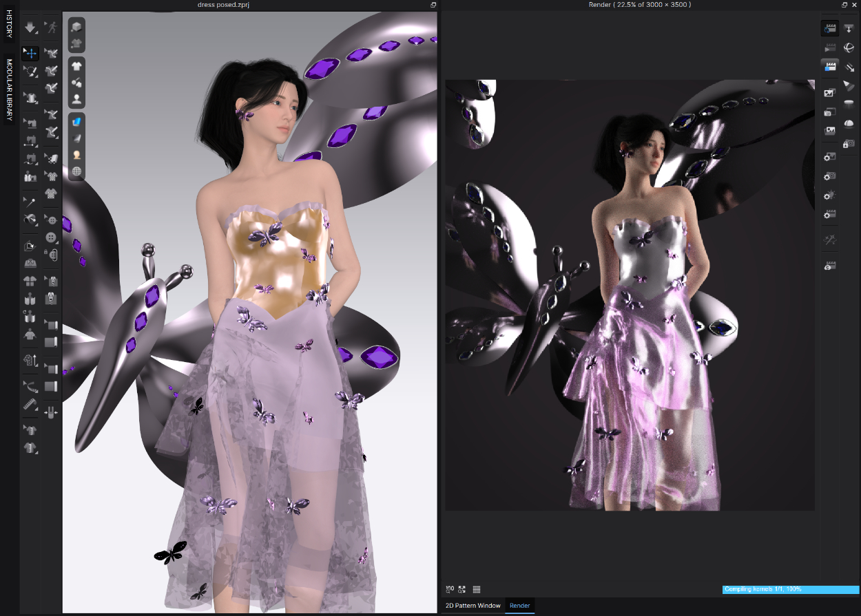
Task: Click the Simulate down-arrow icon
Action: [30, 28]
